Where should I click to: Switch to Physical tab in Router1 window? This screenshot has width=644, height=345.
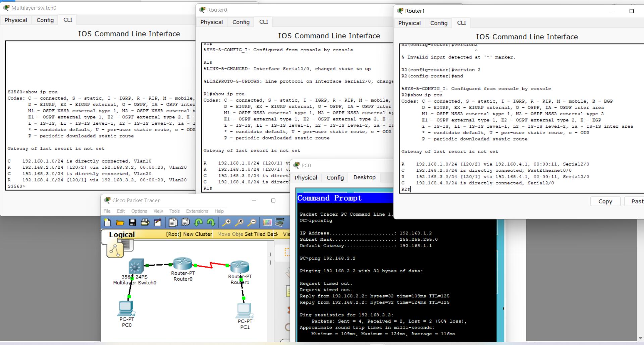click(409, 23)
